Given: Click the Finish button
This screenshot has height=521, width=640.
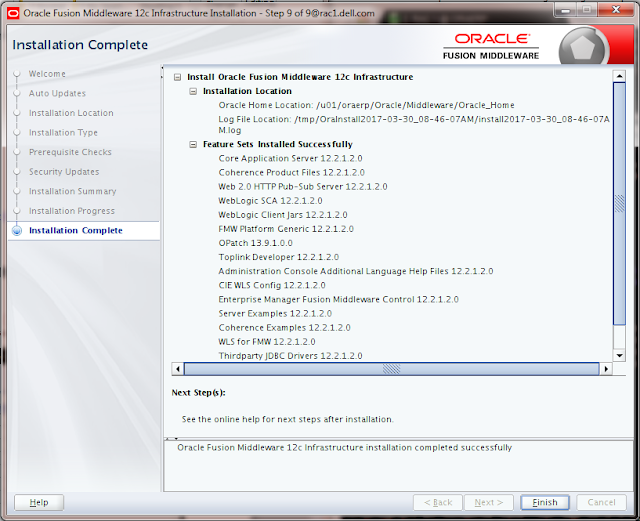Looking at the screenshot, I should (544, 502).
